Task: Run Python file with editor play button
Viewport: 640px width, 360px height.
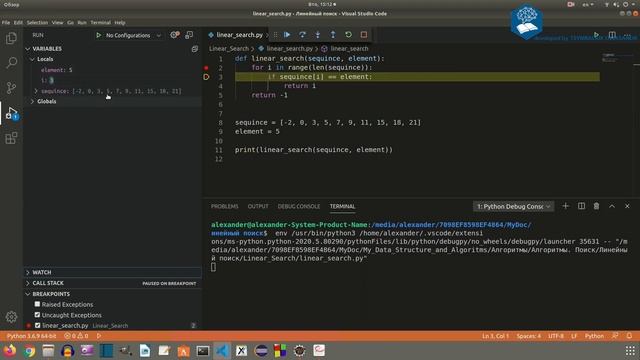Action: click(596, 35)
